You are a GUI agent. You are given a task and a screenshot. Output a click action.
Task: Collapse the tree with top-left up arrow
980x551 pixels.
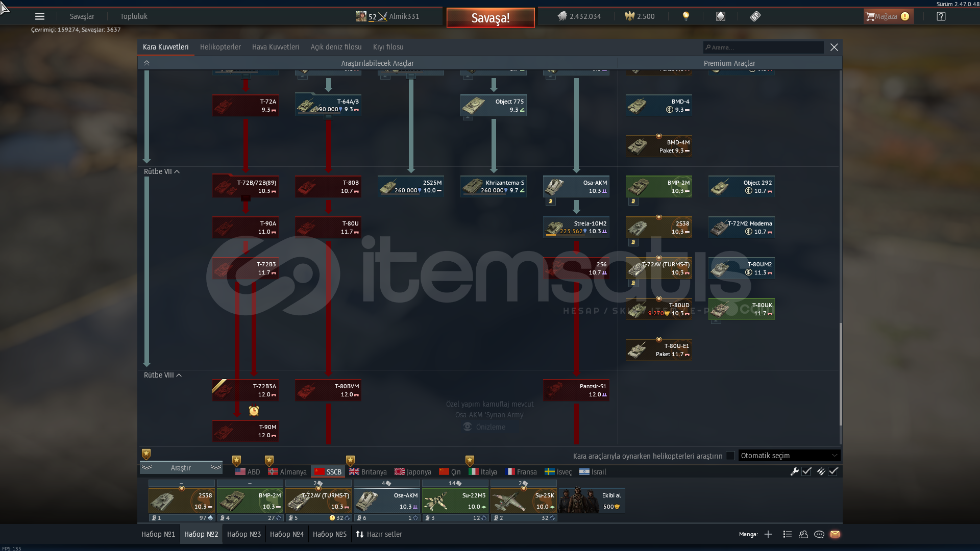pos(146,63)
